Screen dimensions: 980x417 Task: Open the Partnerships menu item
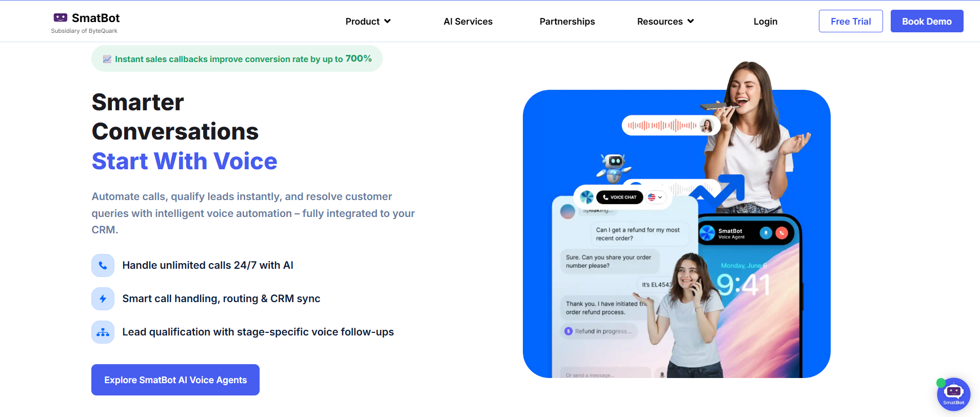(x=567, y=22)
